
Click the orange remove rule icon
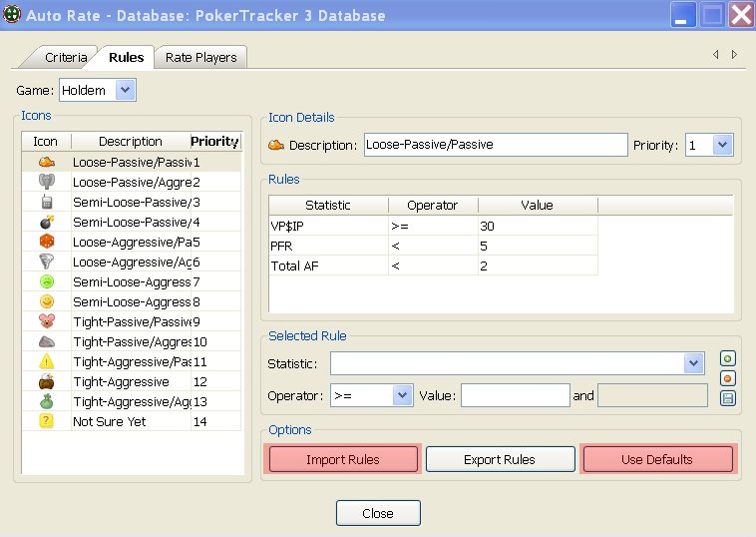(x=727, y=378)
